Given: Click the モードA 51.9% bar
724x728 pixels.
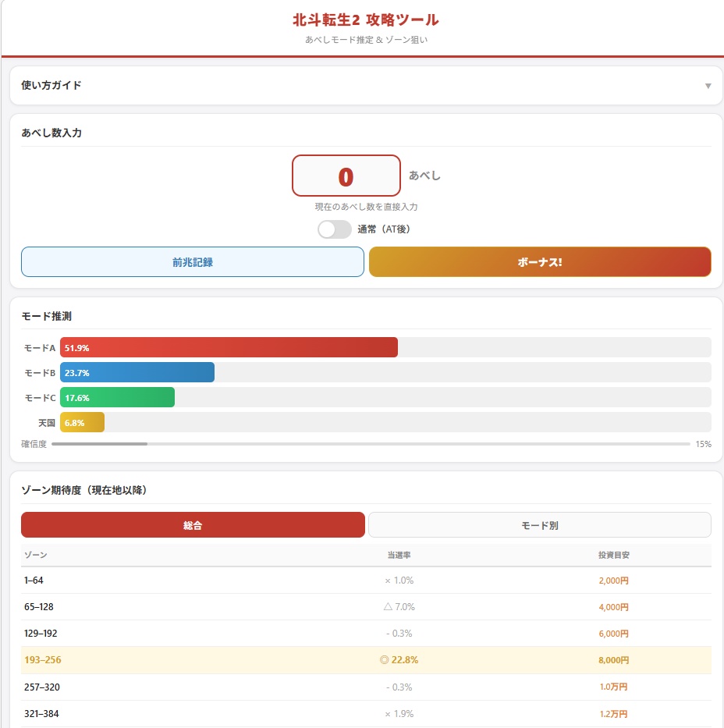Looking at the screenshot, I should coord(229,347).
